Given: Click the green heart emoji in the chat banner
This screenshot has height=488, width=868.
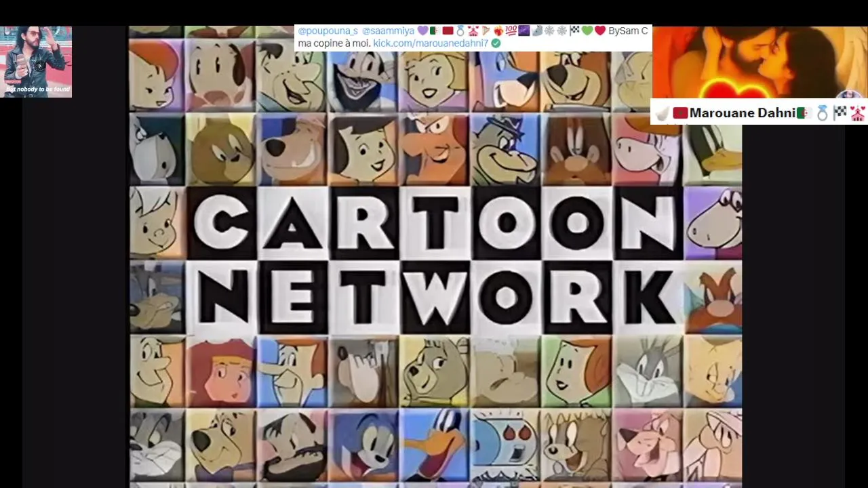Looking at the screenshot, I should 587,31.
